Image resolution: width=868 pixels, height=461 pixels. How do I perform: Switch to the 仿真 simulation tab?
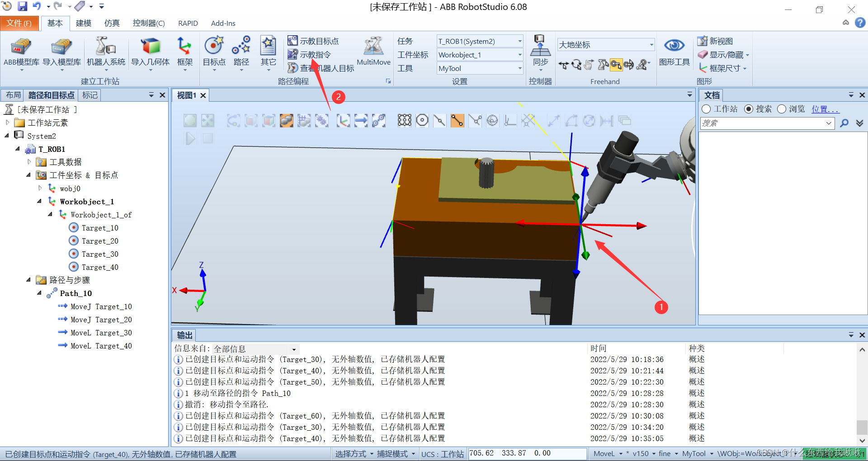coord(112,23)
